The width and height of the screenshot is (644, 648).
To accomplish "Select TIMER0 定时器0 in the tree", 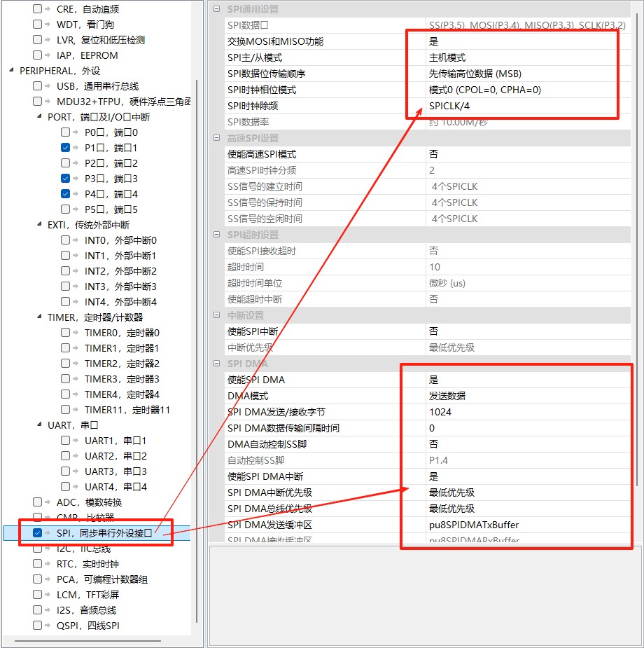I will coord(122,333).
